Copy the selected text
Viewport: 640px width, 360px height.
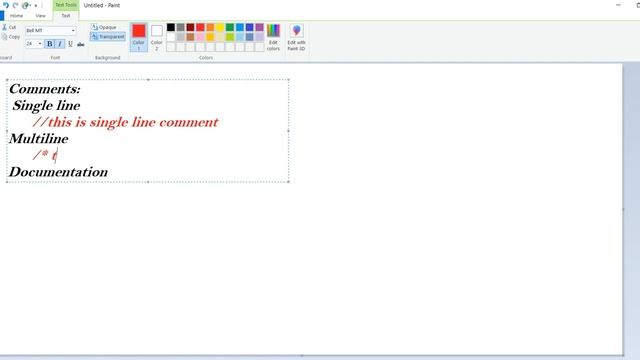[x=10, y=37]
